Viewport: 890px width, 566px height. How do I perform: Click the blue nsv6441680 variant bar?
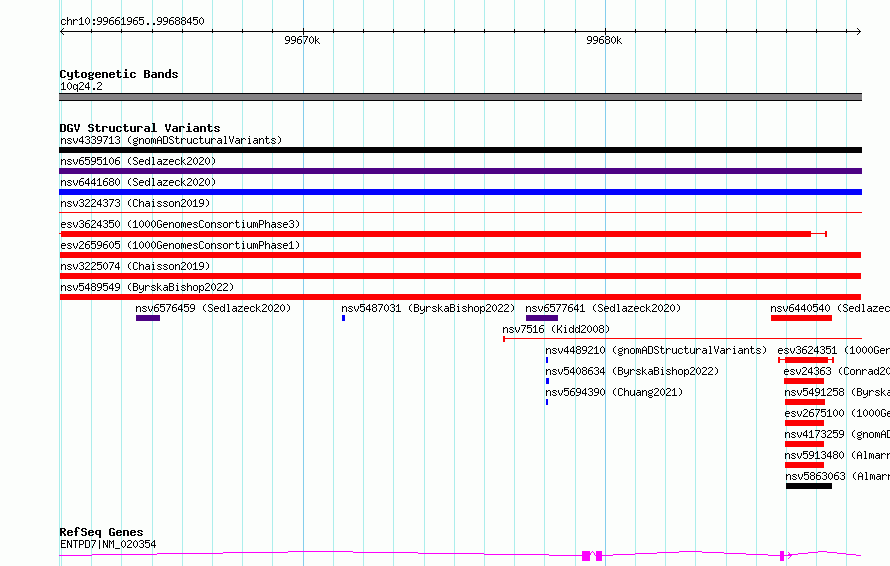[x=460, y=192]
